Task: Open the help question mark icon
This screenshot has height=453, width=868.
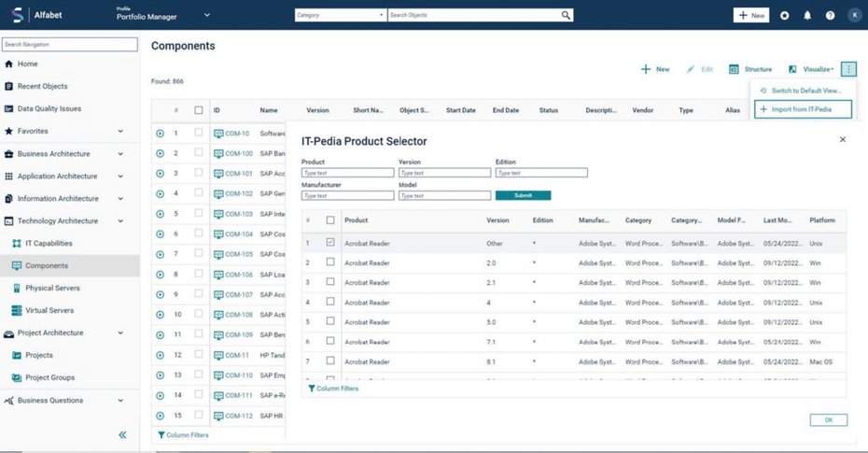Action: (830, 16)
